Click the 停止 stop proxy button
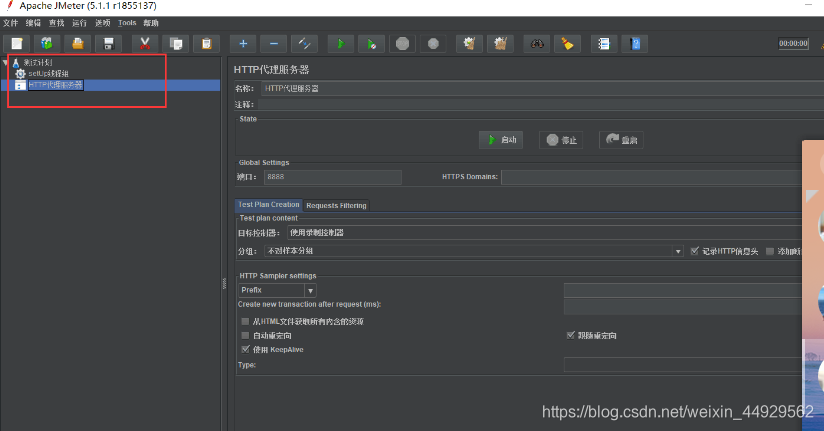The width and height of the screenshot is (824, 431). (561, 140)
